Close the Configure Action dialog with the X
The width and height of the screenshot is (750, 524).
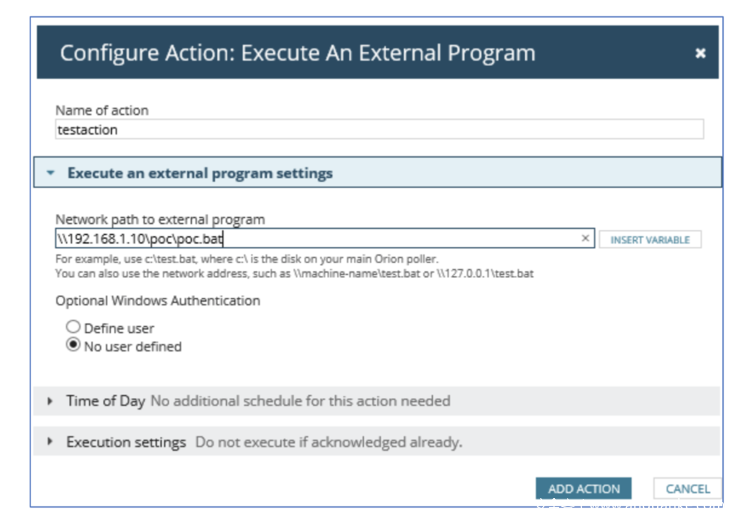click(x=700, y=53)
